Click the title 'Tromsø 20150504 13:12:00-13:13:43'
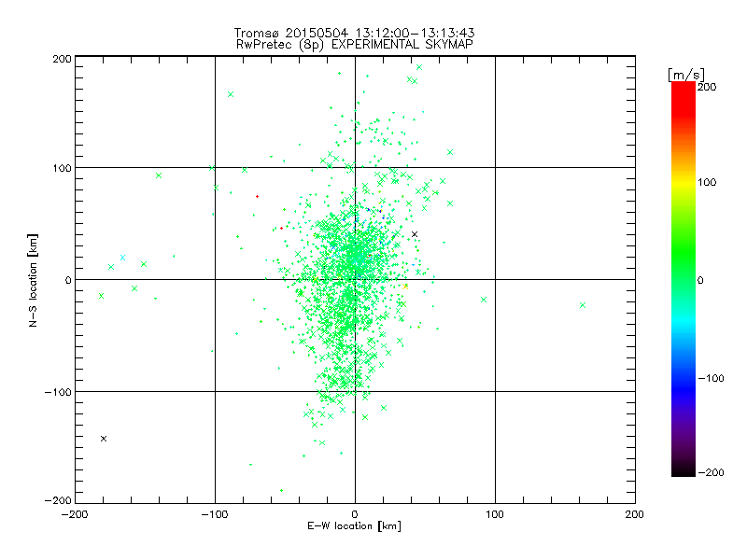The width and height of the screenshot is (747, 560). click(354, 33)
